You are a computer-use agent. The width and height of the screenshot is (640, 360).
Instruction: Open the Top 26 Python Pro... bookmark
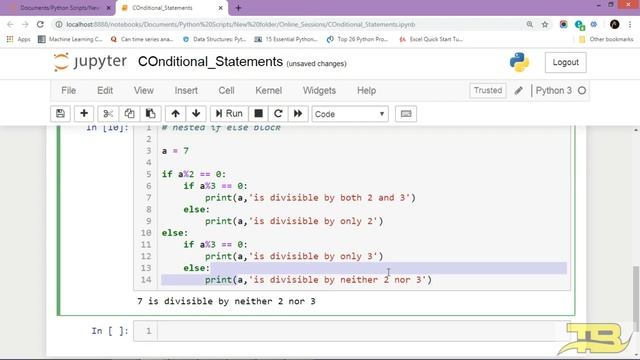point(357,39)
